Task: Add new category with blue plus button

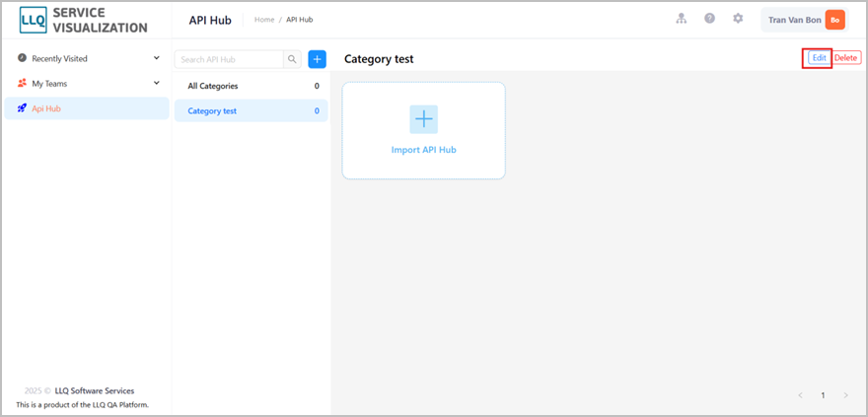Action: pyautogui.click(x=318, y=59)
